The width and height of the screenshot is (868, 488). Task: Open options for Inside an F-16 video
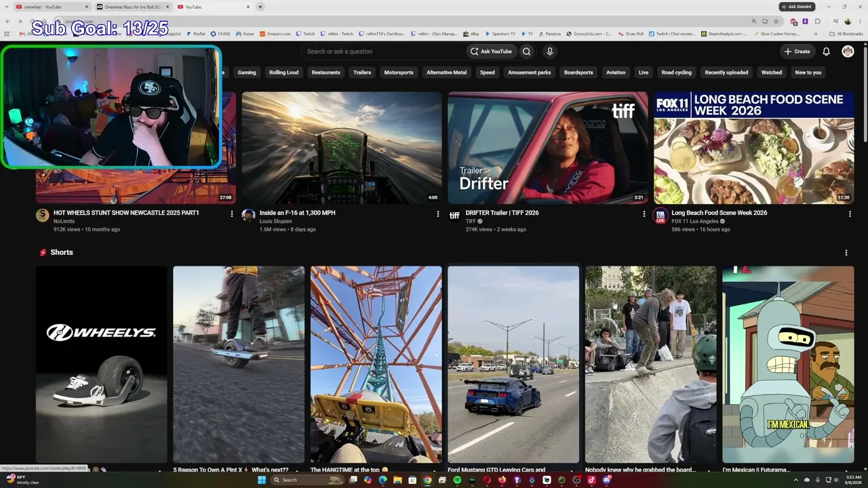[438, 214]
